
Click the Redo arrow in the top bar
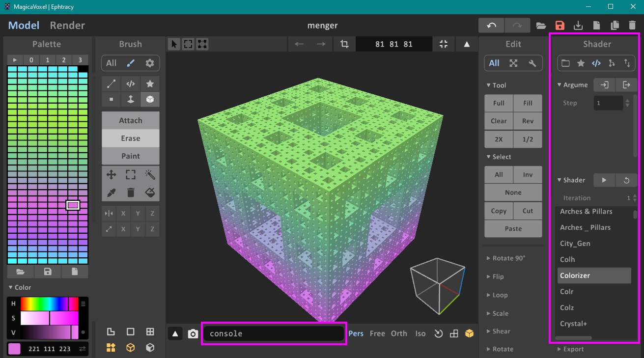[517, 25]
